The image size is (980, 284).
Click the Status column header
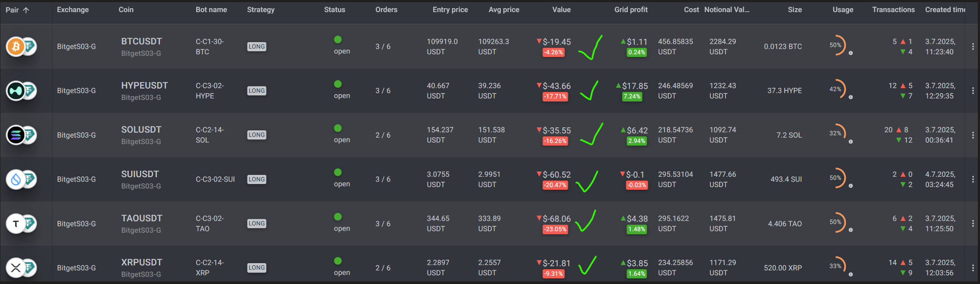point(334,10)
